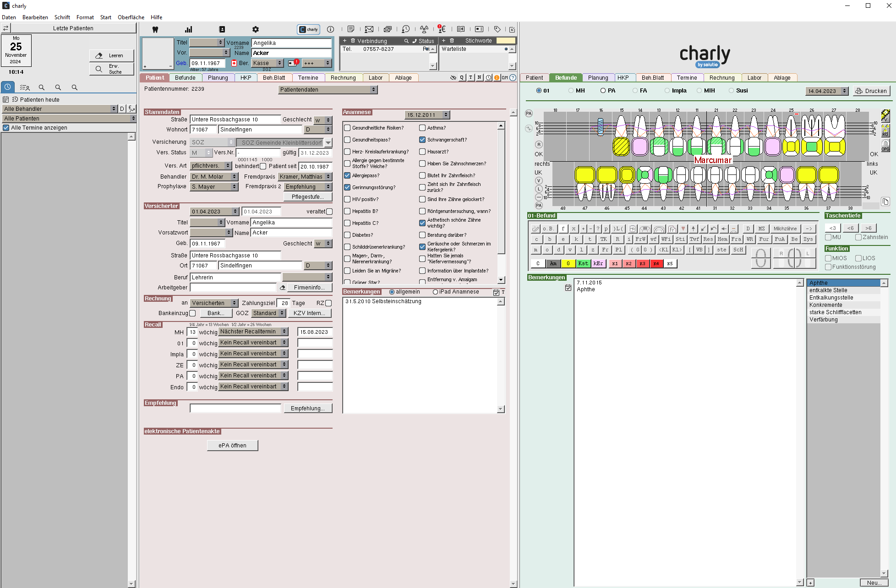Click the ePA öffnen button
The height and width of the screenshot is (588, 896).
coord(232,446)
